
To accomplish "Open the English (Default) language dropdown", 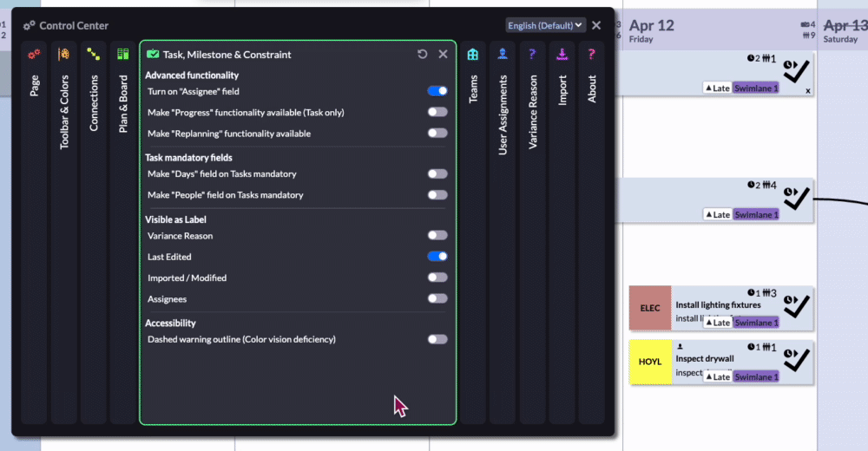I will 545,25.
